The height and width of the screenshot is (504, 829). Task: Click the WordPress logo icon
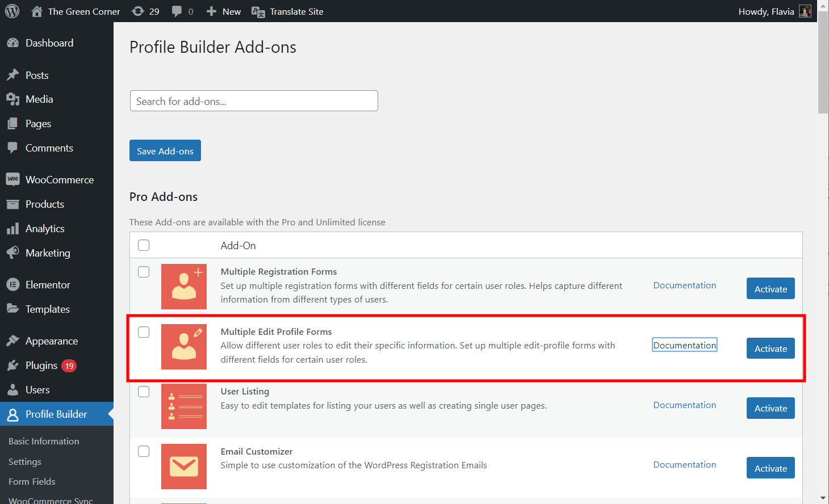(12, 11)
